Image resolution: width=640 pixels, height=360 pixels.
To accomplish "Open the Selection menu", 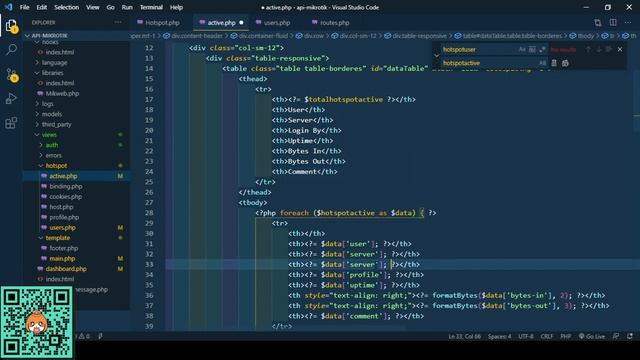I will (x=67, y=7).
